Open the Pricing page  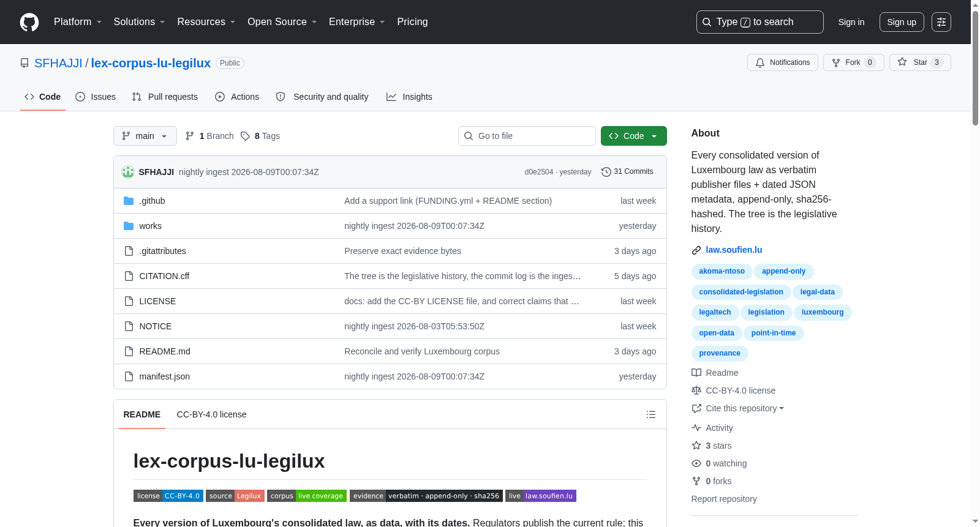click(x=412, y=22)
